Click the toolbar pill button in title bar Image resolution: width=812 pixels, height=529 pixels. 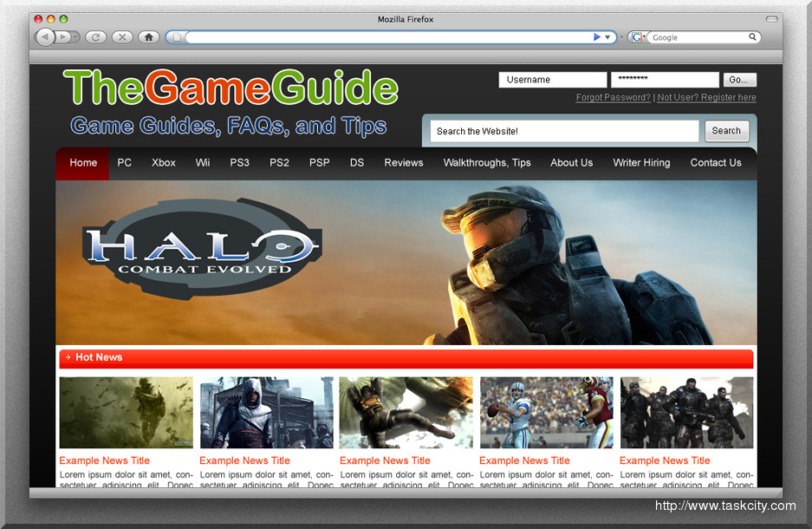771,19
